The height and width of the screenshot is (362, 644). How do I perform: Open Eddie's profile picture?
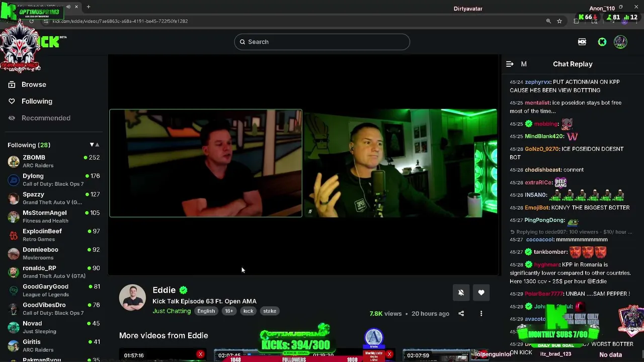(x=132, y=298)
